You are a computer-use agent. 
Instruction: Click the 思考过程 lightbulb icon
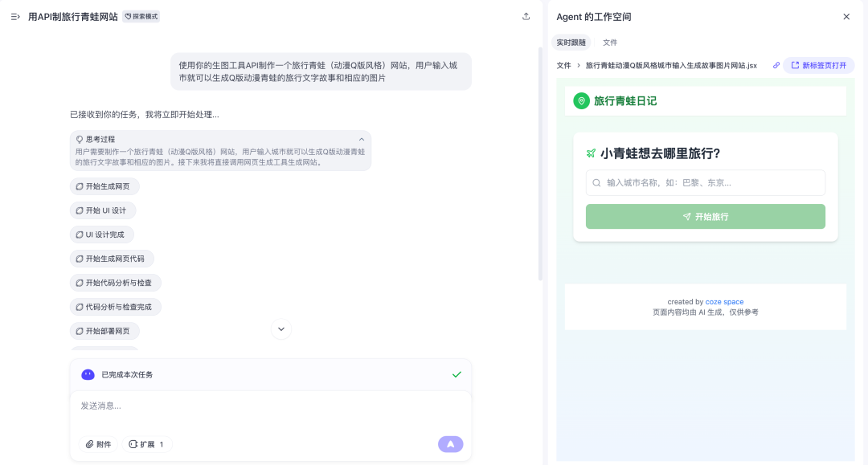click(79, 139)
